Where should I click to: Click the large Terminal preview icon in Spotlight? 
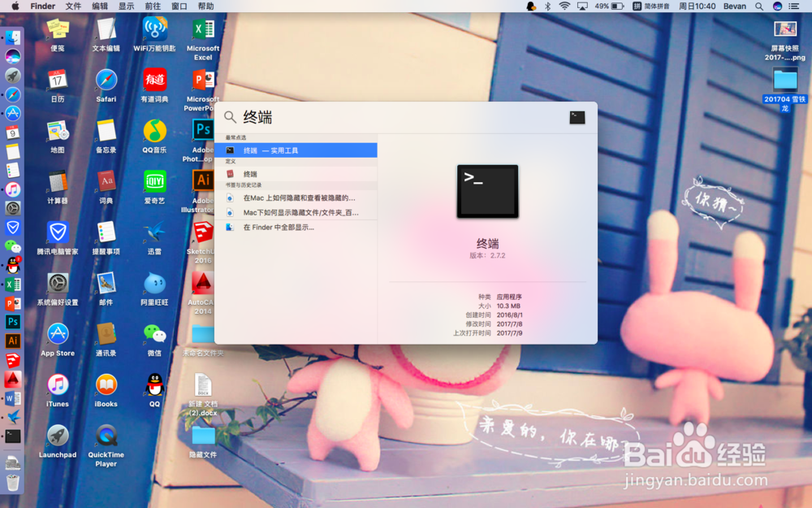click(x=487, y=191)
